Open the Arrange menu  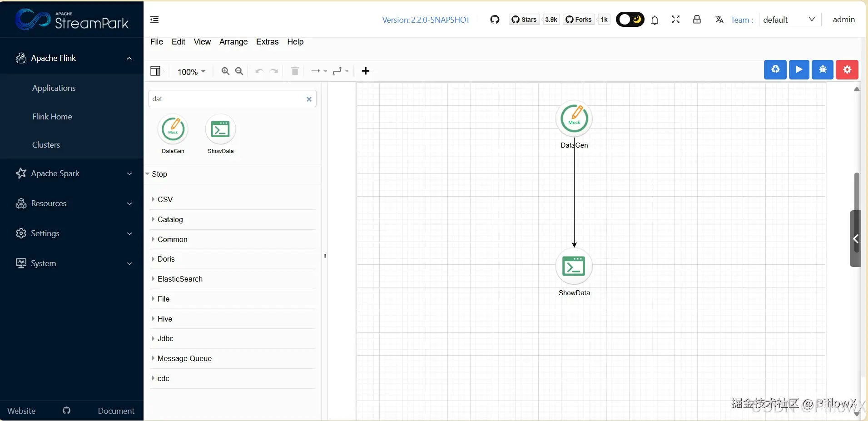[233, 42]
